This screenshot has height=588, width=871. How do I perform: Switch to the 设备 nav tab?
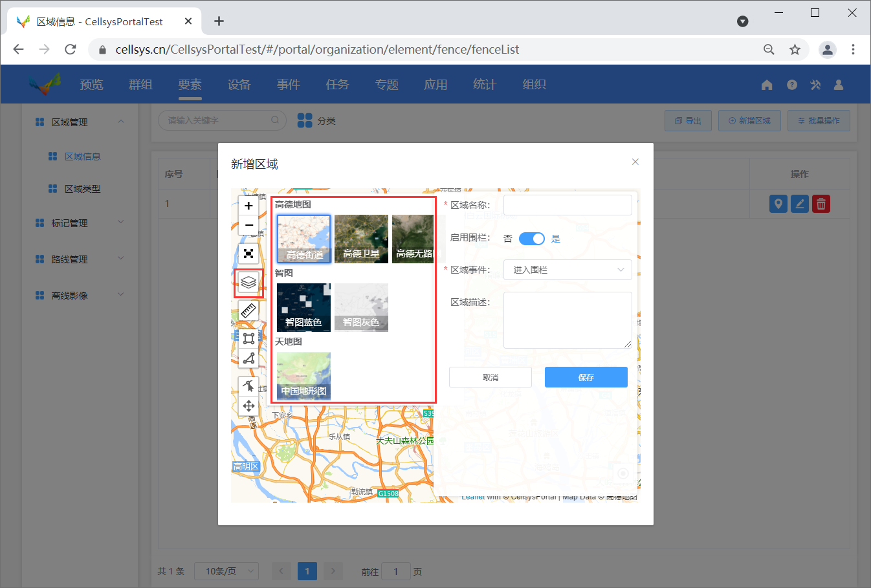coord(239,85)
